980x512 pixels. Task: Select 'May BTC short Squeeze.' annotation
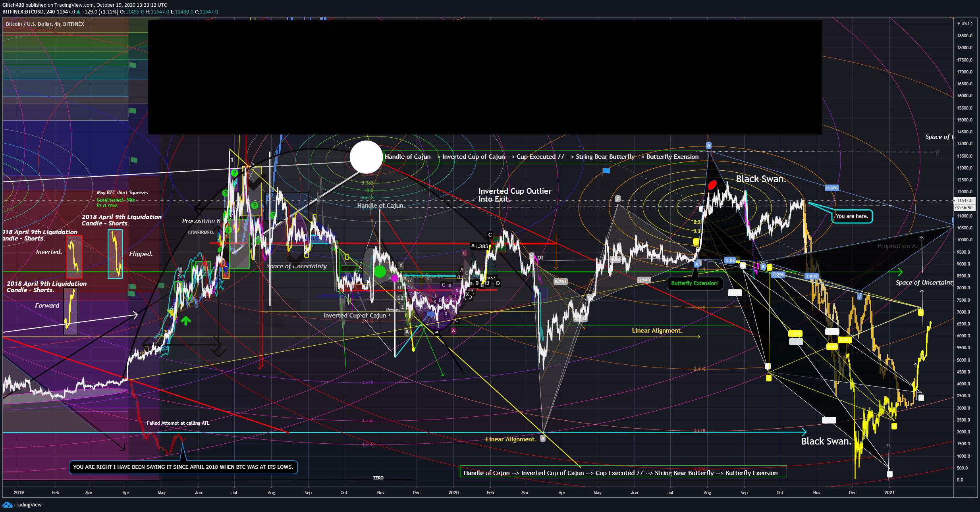point(122,192)
